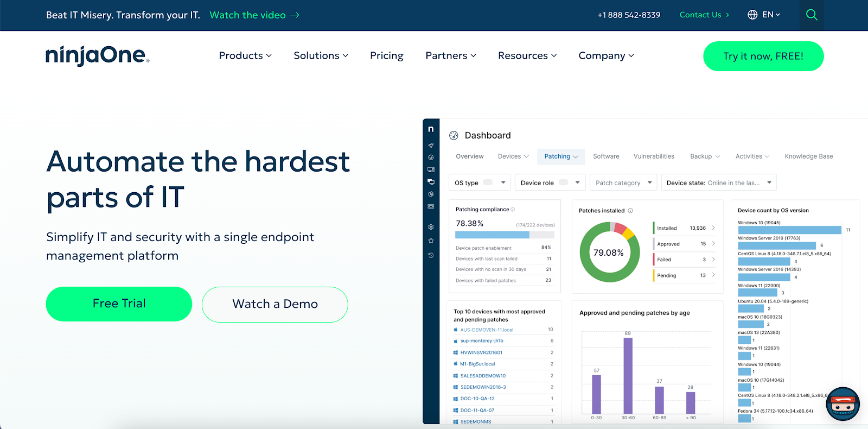Click the ticket icon in dashboard sidebar
This screenshot has width=868, height=429.
pos(431,206)
